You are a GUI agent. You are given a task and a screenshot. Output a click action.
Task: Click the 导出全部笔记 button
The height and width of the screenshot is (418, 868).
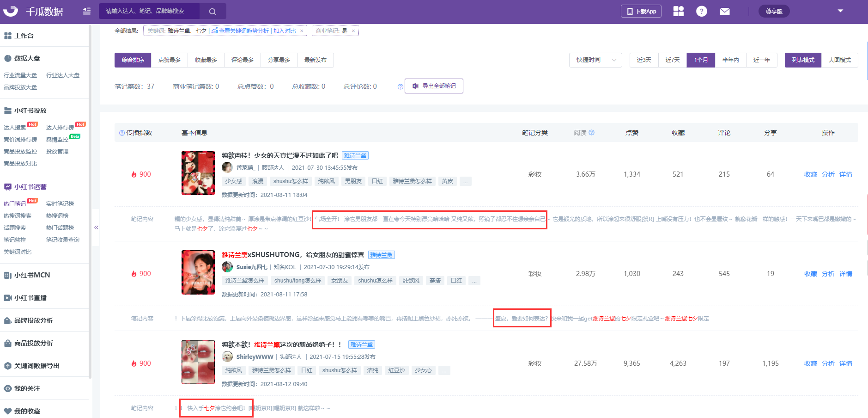click(434, 86)
